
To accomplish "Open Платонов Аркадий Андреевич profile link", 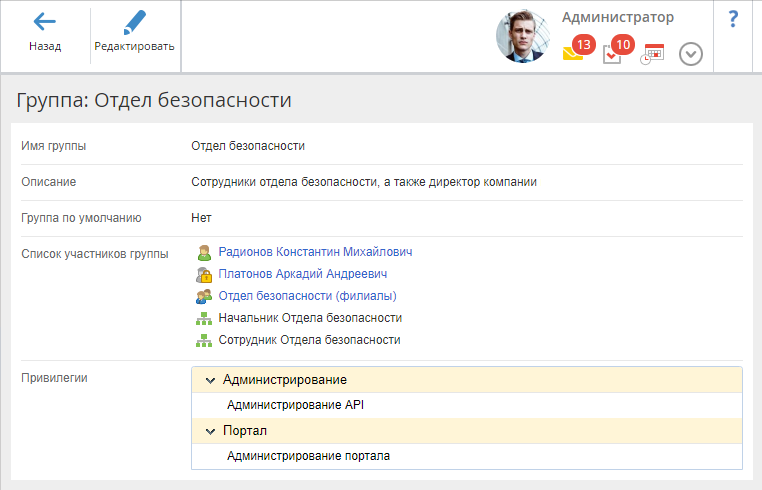I will tap(302, 274).
